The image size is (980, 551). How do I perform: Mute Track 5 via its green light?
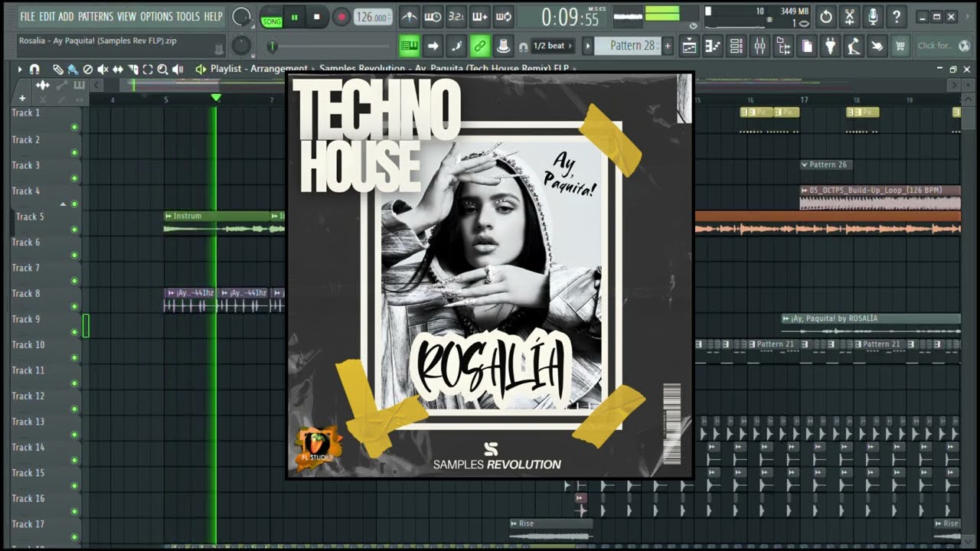point(74,230)
